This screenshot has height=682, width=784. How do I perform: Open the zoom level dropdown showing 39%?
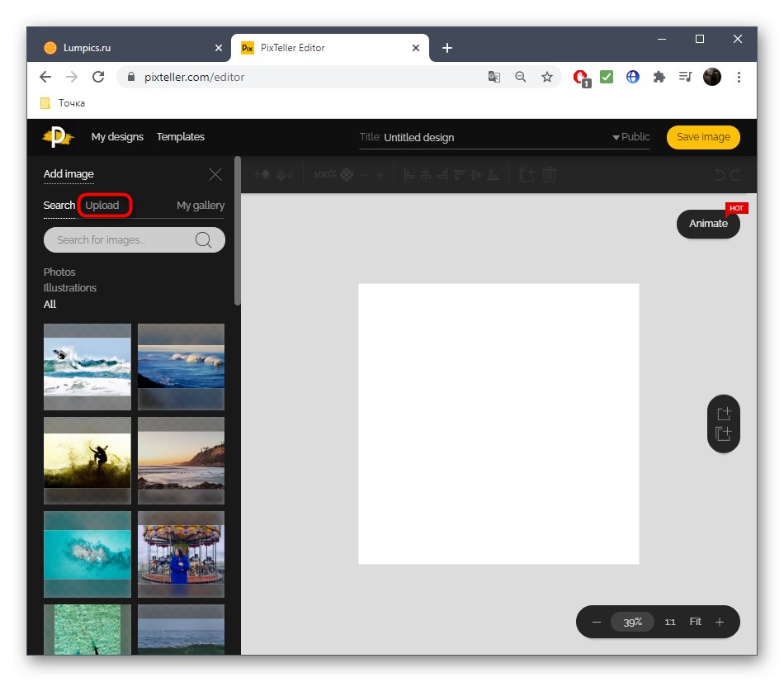632,622
